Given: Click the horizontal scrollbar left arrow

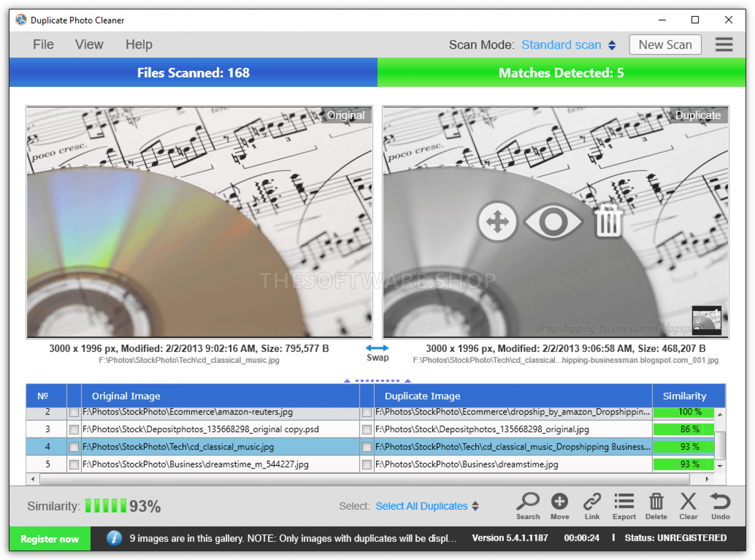Looking at the screenshot, I should pos(33,479).
